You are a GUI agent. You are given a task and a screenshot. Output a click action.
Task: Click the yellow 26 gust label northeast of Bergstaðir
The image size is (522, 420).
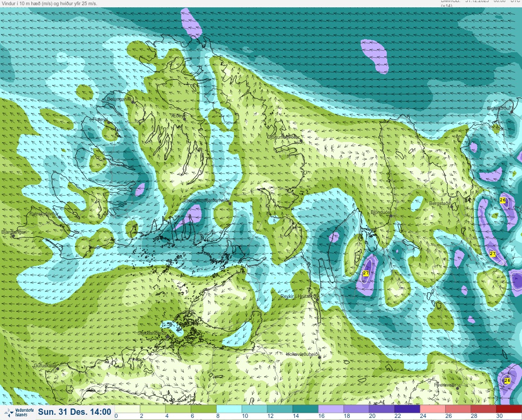[503, 200]
